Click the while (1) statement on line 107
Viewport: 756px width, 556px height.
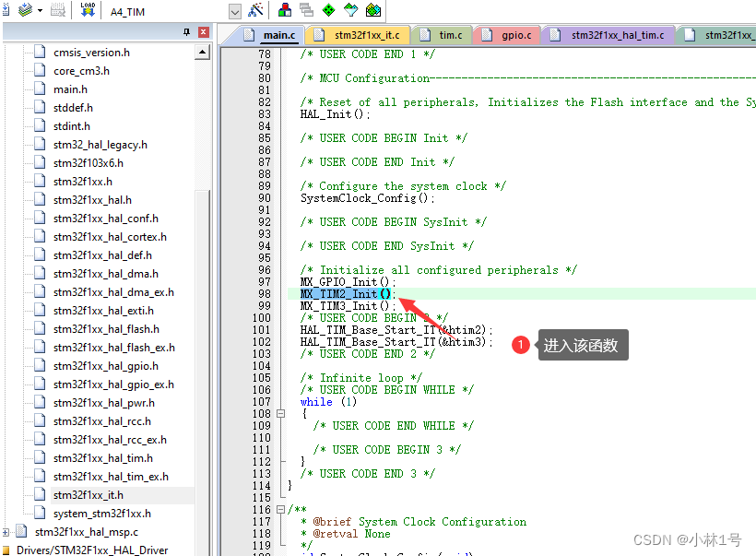(x=328, y=402)
